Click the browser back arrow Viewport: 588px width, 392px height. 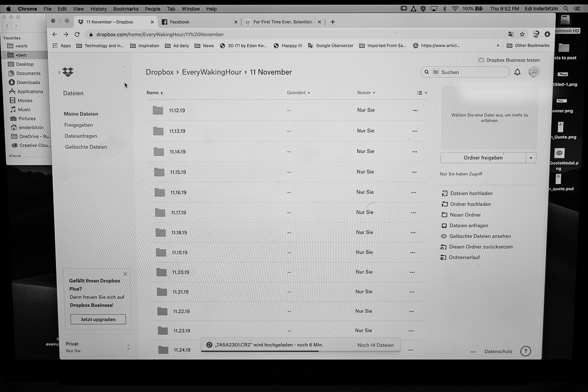55,34
